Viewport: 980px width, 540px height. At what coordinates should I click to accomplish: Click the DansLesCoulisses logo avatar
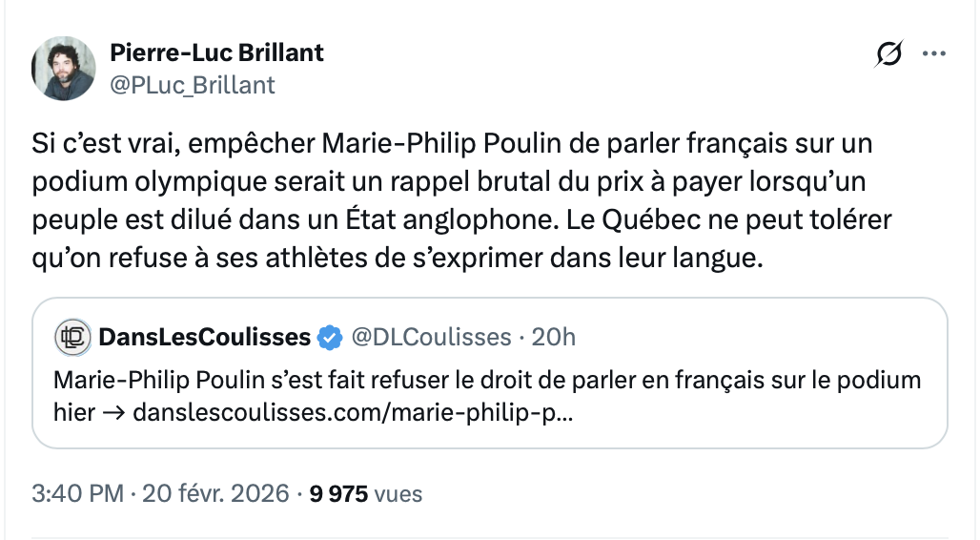pyautogui.click(x=72, y=337)
